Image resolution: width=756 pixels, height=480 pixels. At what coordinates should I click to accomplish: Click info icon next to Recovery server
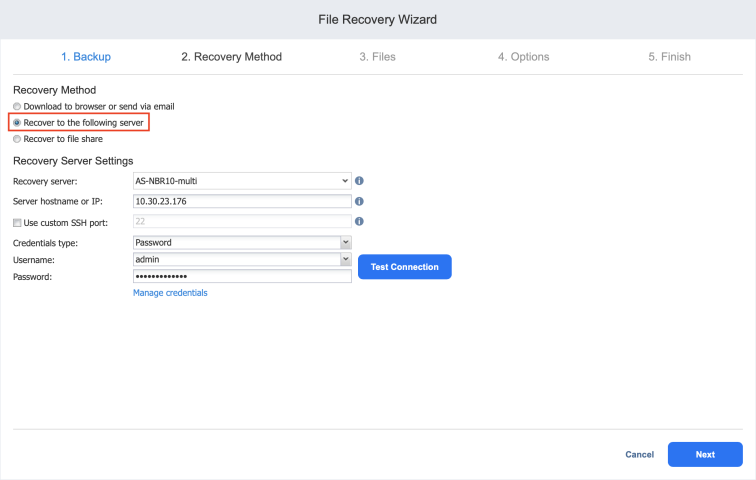point(359,181)
